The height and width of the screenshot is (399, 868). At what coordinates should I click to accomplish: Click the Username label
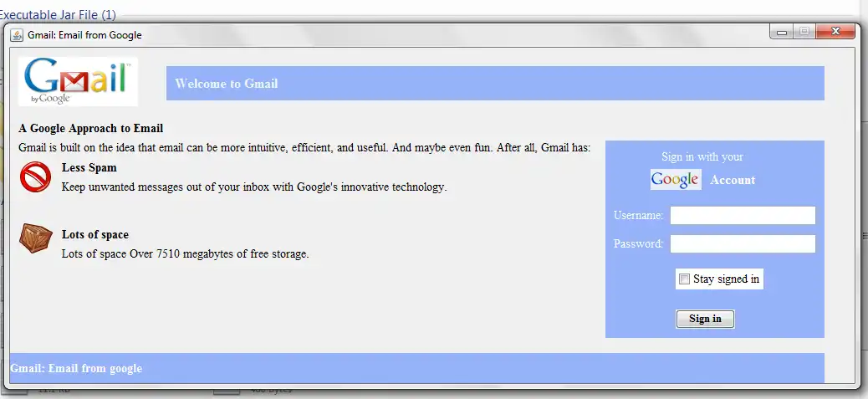point(638,215)
